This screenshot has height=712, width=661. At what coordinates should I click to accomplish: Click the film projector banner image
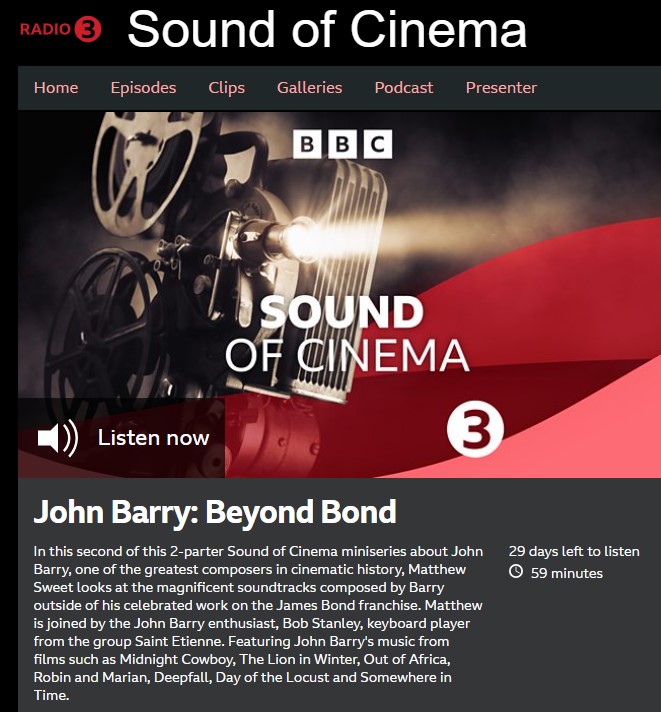coord(340,294)
